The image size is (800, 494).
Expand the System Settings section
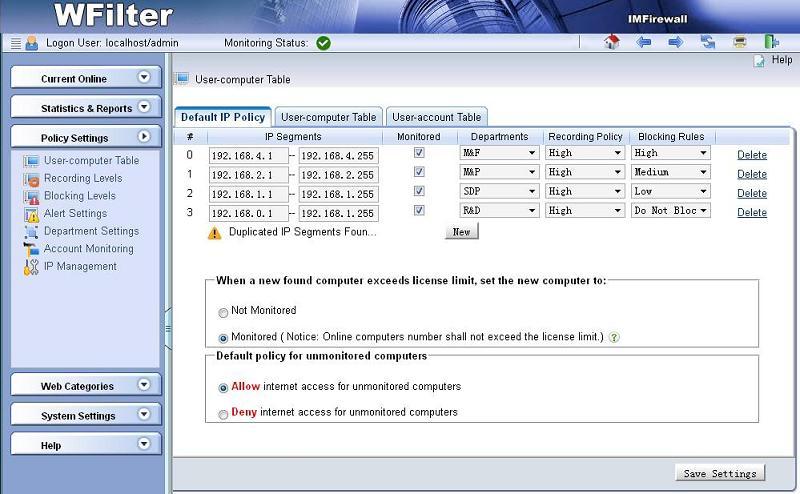click(86, 415)
